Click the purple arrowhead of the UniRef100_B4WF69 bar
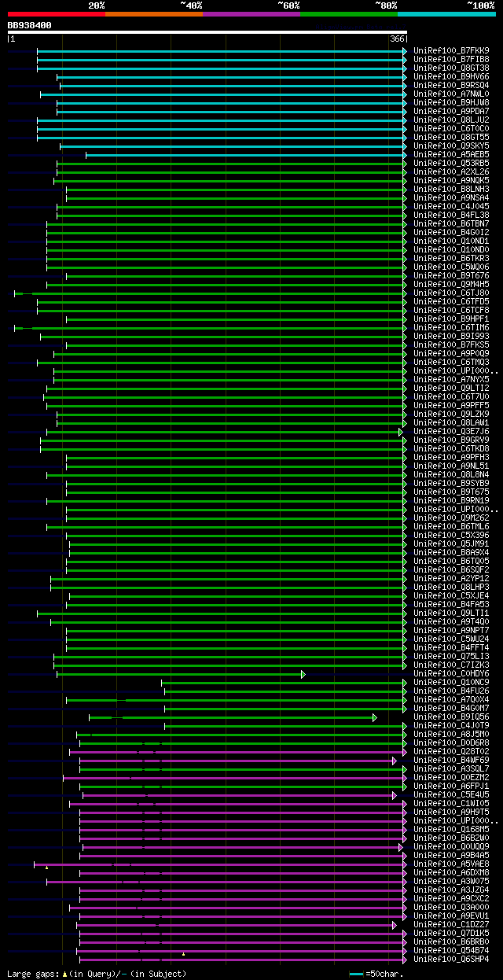The image size is (503, 980). [395, 761]
